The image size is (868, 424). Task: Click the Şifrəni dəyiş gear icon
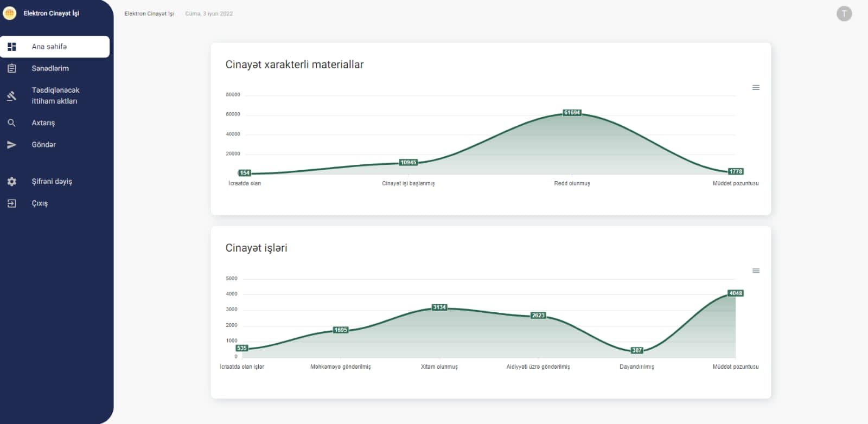click(x=11, y=182)
